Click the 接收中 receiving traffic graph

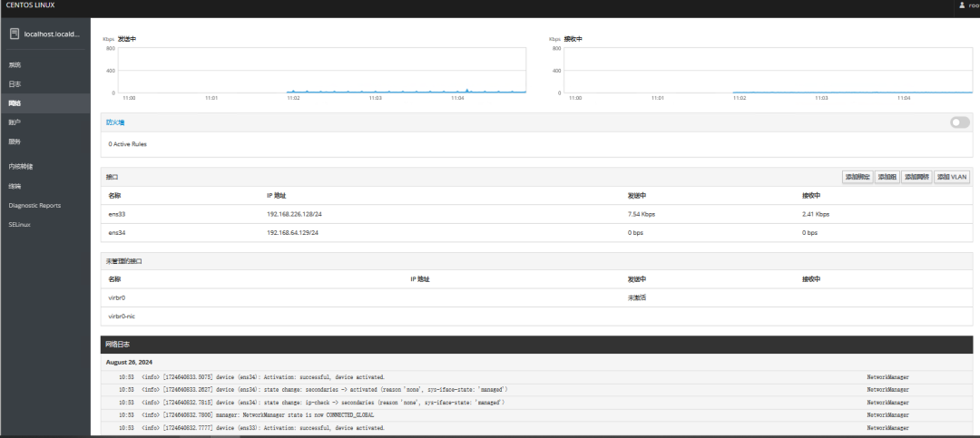click(x=769, y=70)
